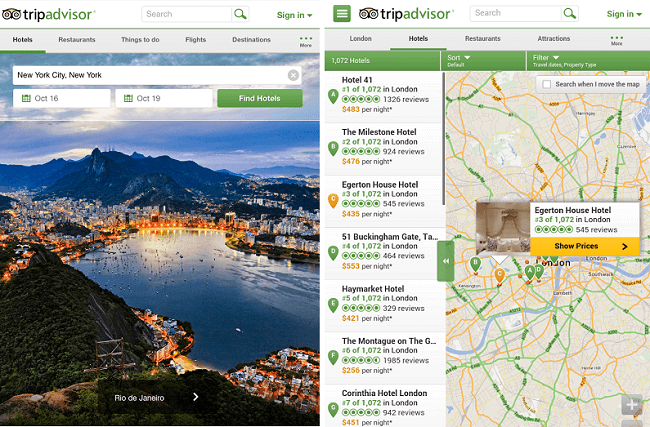650x427 pixels.
Task: Open the Destinations tab
Action: pyautogui.click(x=251, y=40)
